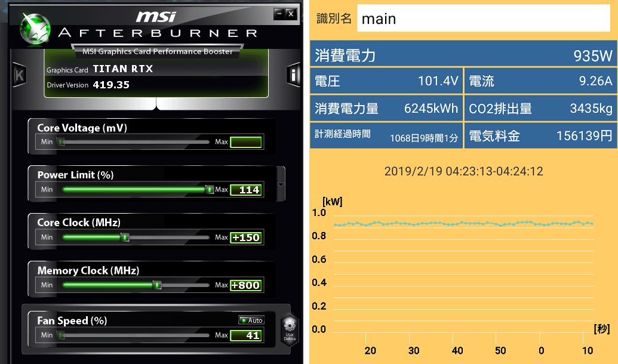This screenshot has height=364, width=618.
Task: Click the Core Voltage slider handle
Action: coord(61,142)
